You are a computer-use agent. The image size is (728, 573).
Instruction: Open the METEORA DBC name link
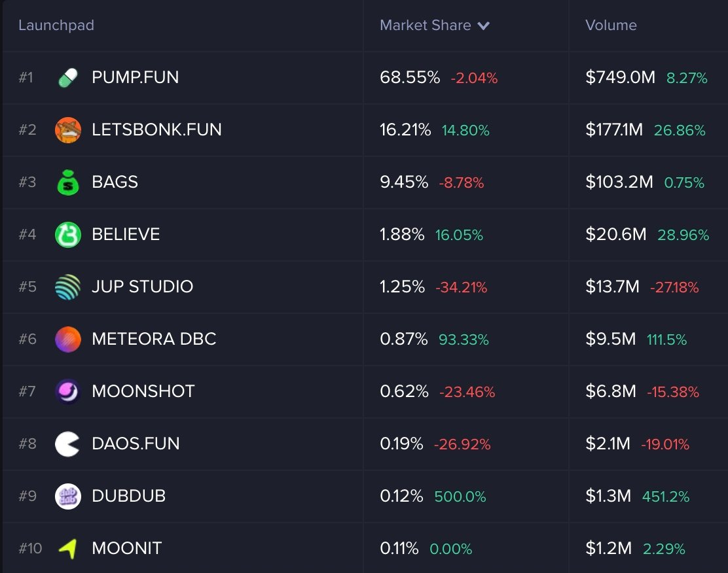[x=155, y=339]
